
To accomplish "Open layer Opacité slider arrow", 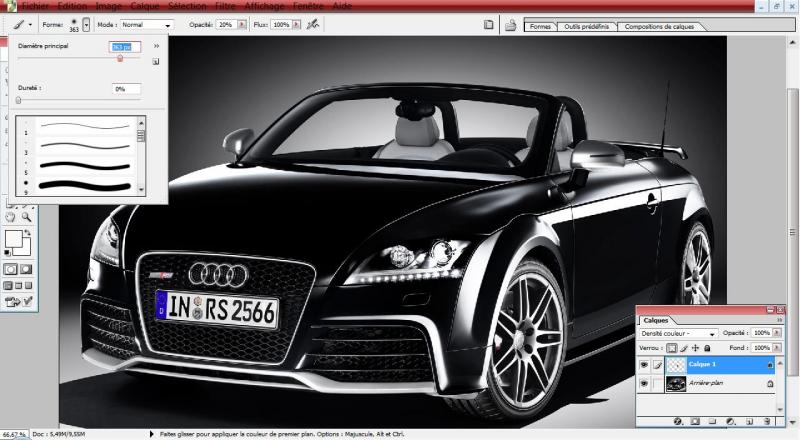I will click(x=777, y=332).
